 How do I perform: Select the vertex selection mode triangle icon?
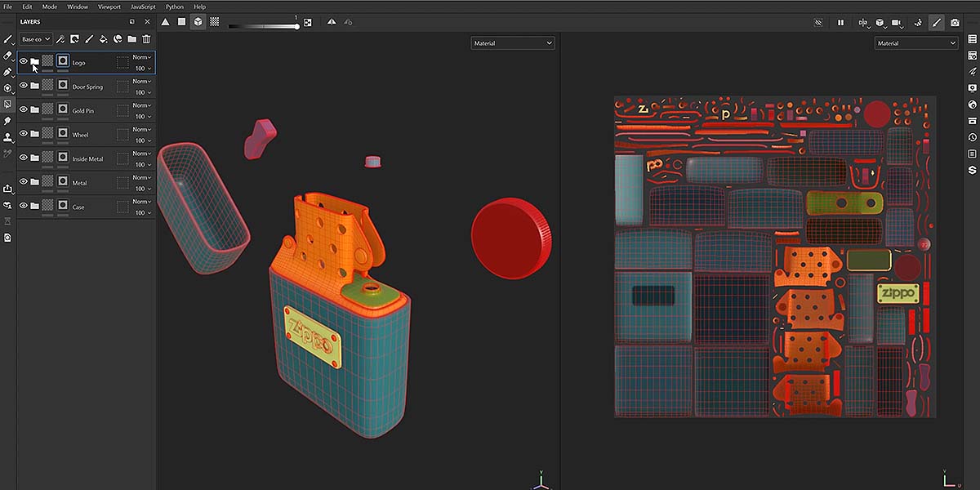[x=165, y=22]
